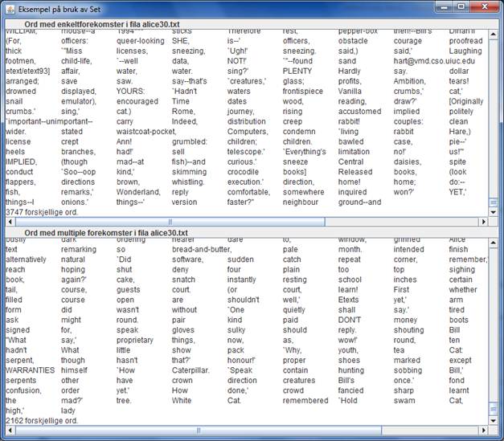Click the word 'himself'
Viewport: 504px width, 441px height.
coord(74,370)
